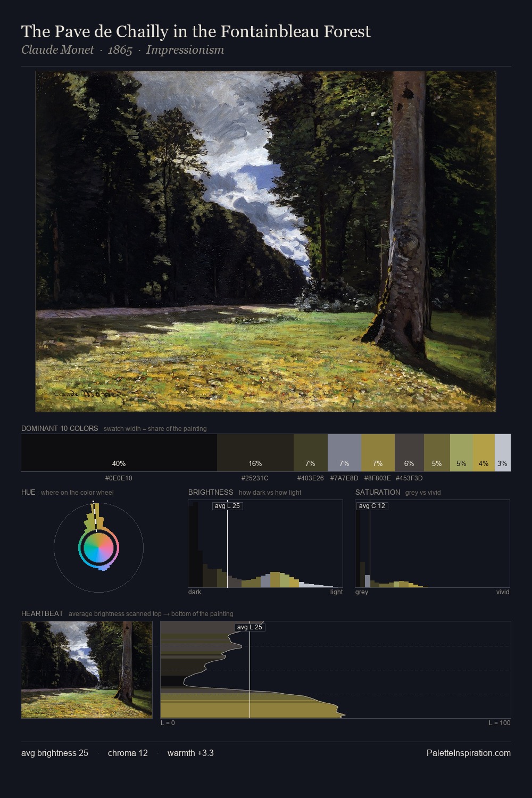Screen dimensions: 532x798
Task: Click the 'HEARTBEAT' section heading
Action: tap(42, 613)
